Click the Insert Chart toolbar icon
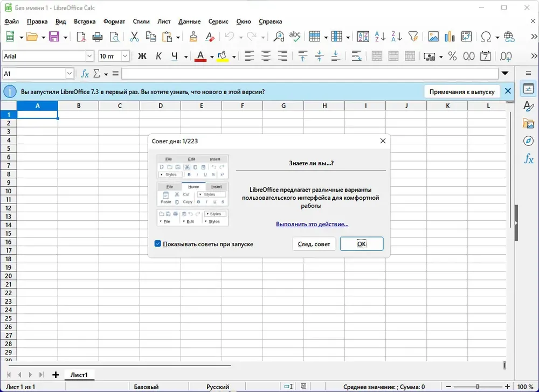This screenshot has height=392, width=539. click(x=450, y=37)
